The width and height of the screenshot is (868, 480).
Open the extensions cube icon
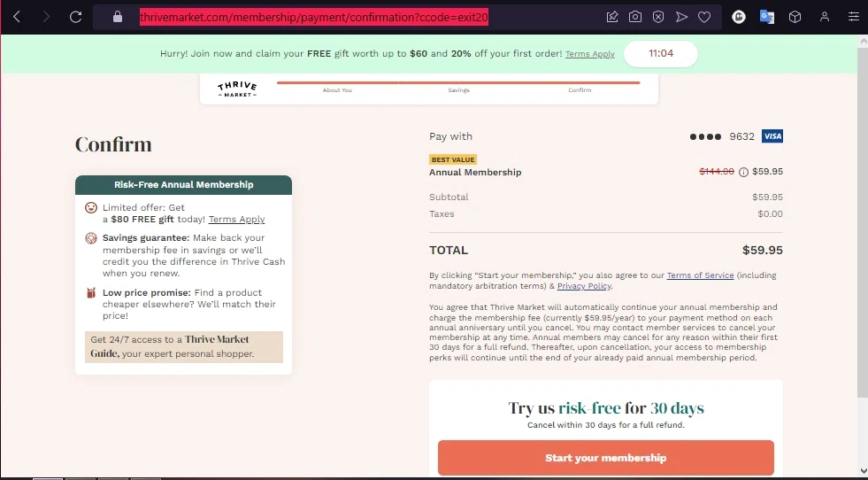pyautogui.click(x=795, y=17)
